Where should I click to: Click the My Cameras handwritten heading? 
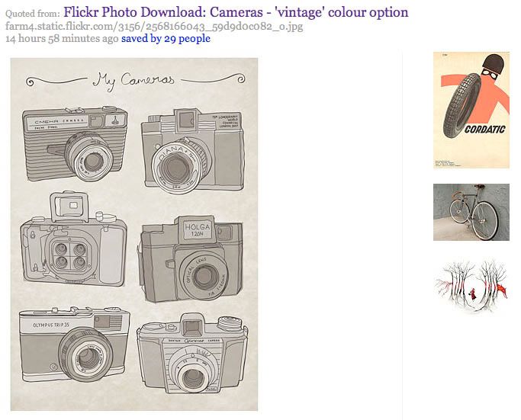point(133,81)
